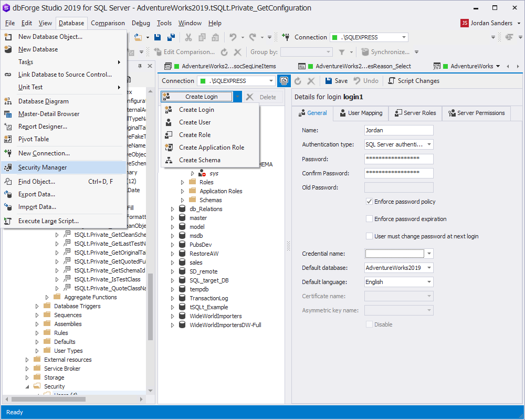Open the Credential name dropdown
The height and width of the screenshot is (420, 525).
(x=429, y=254)
